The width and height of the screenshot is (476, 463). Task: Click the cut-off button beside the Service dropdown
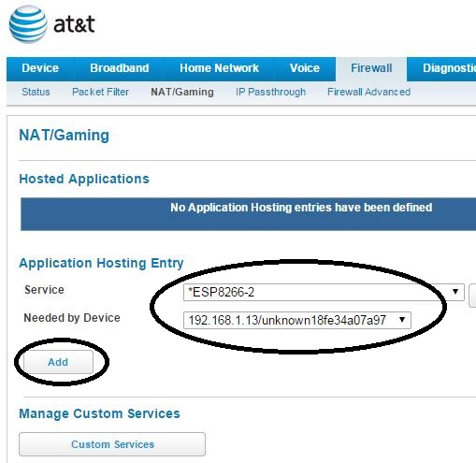472,296
